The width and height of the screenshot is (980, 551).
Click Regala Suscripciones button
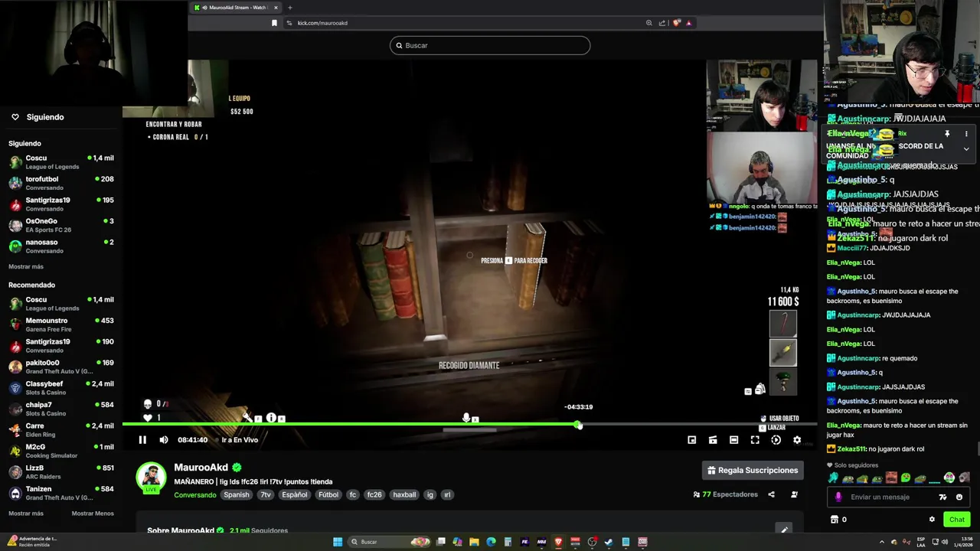pos(752,471)
